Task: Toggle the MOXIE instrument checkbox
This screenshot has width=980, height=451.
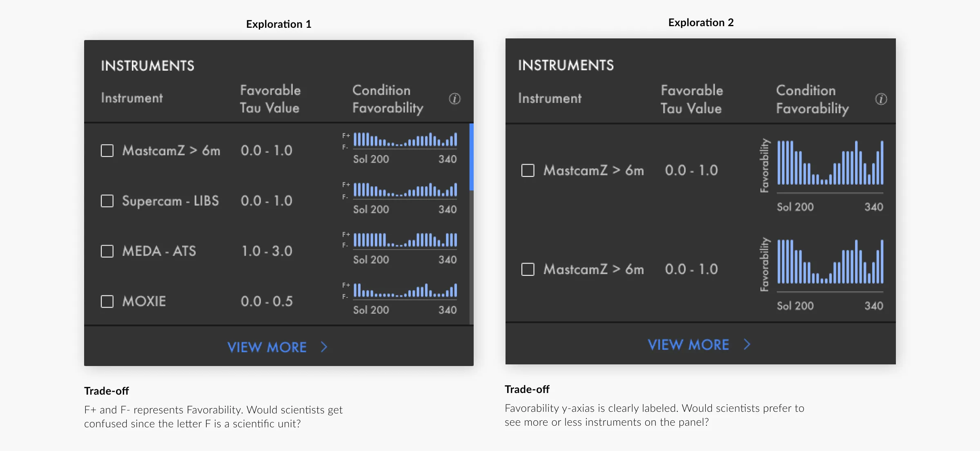Action: click(x=107, y=301)
